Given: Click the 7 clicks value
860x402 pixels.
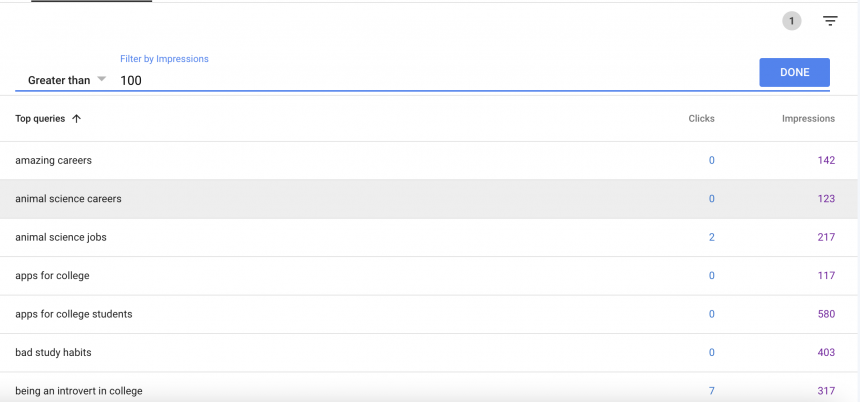Looking at the screenshot, I should pyautogui.click(x=711, y=391).
